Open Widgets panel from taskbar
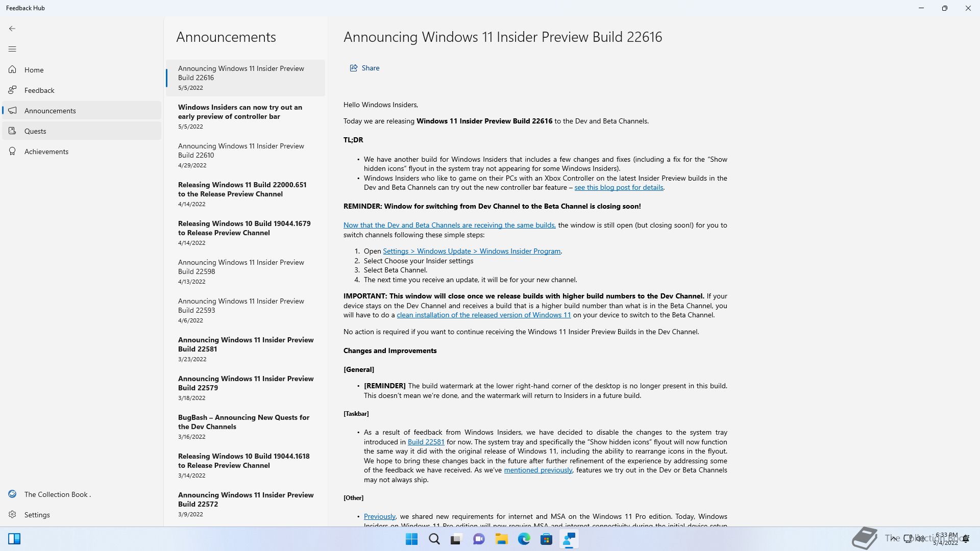The image size is (980, 551). [x=14, y=539]
